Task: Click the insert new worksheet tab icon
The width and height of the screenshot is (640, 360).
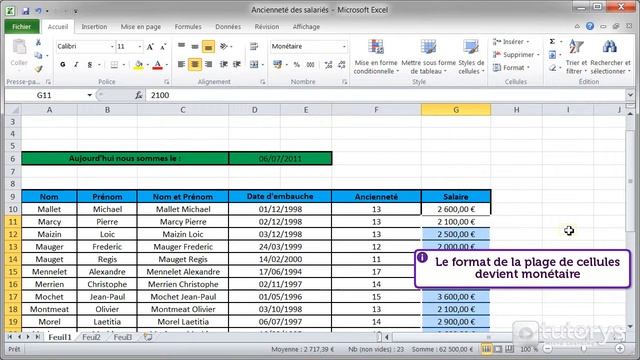Action: coord(148,337)
